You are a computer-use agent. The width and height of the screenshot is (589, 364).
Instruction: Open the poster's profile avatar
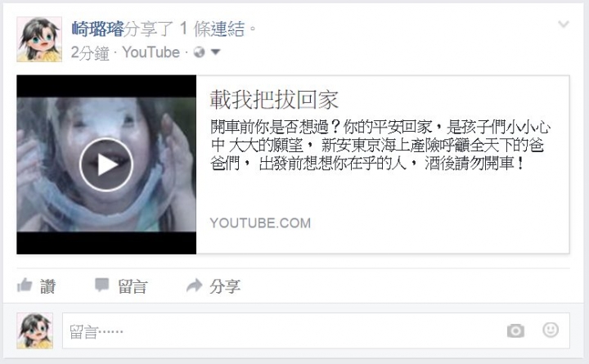[39, 39]
